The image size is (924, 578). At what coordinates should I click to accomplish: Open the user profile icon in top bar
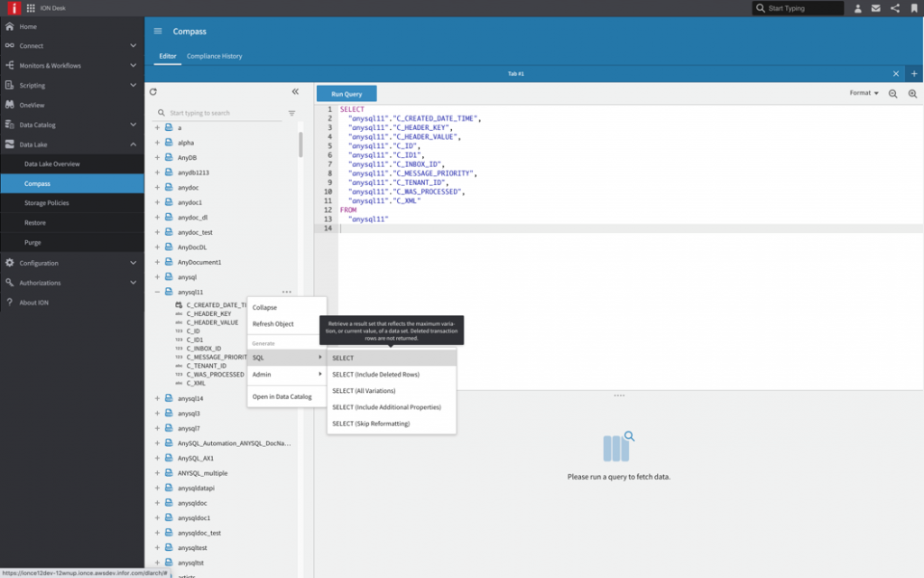pyautogui.click(x=857, y=8)
